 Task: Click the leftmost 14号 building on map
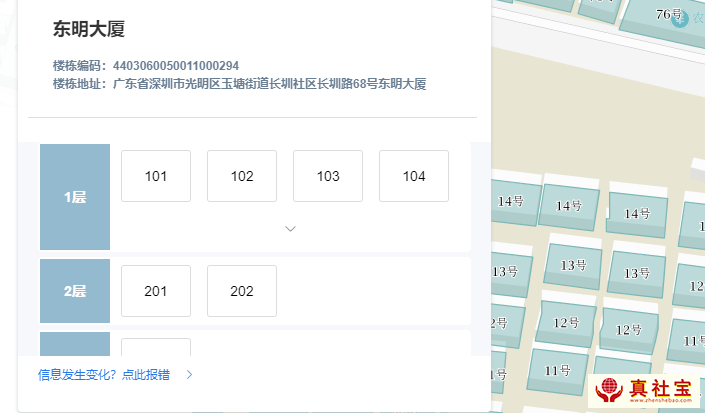[511, 202]
